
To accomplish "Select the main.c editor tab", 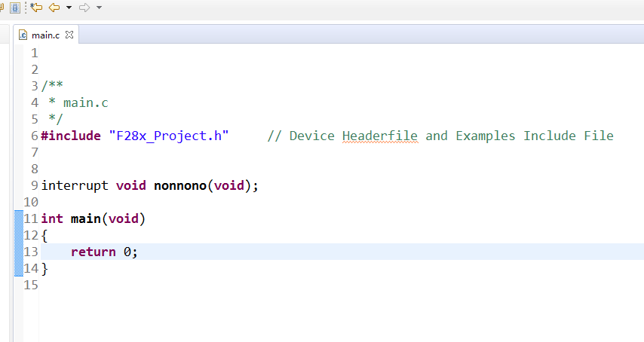I will click(45, 35).
